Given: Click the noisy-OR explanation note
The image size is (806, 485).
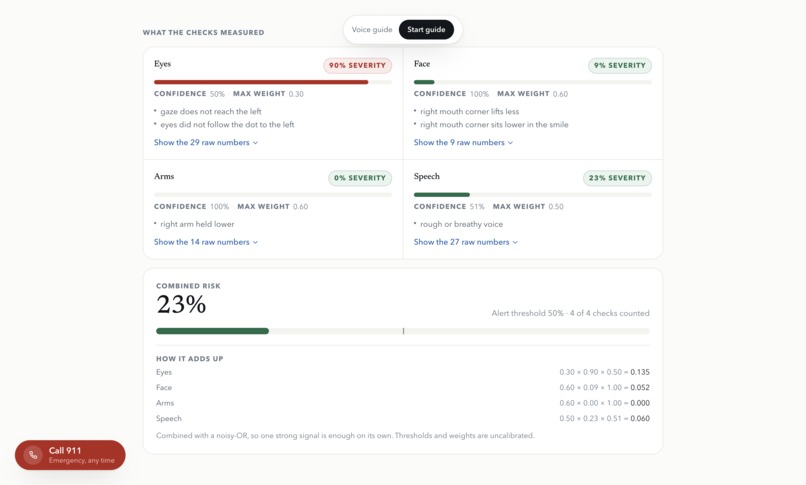Looking at the screenshot, I should click(345, 435).
